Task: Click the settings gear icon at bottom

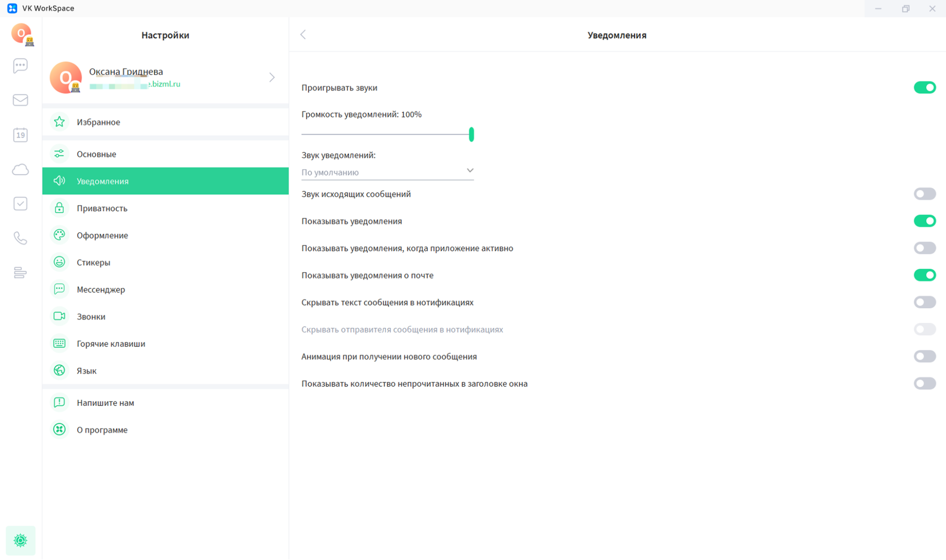Action: 20,540
